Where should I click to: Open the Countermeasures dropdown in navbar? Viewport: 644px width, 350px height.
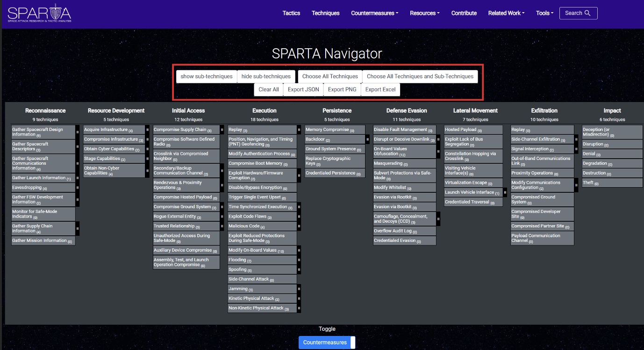tap(375, 13)
